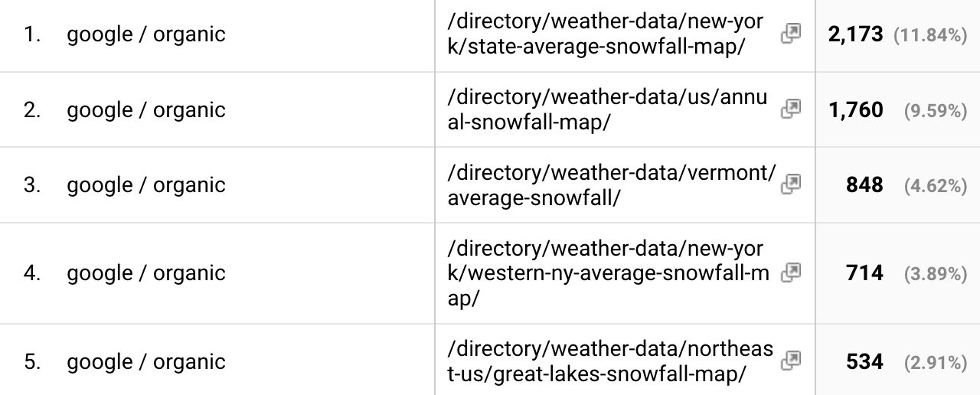Select the 2,173 (11.84%) value cell
Image resolution: width=980 pixels, height=395 pixels.
pyautogui.click(x=897, y=34)
